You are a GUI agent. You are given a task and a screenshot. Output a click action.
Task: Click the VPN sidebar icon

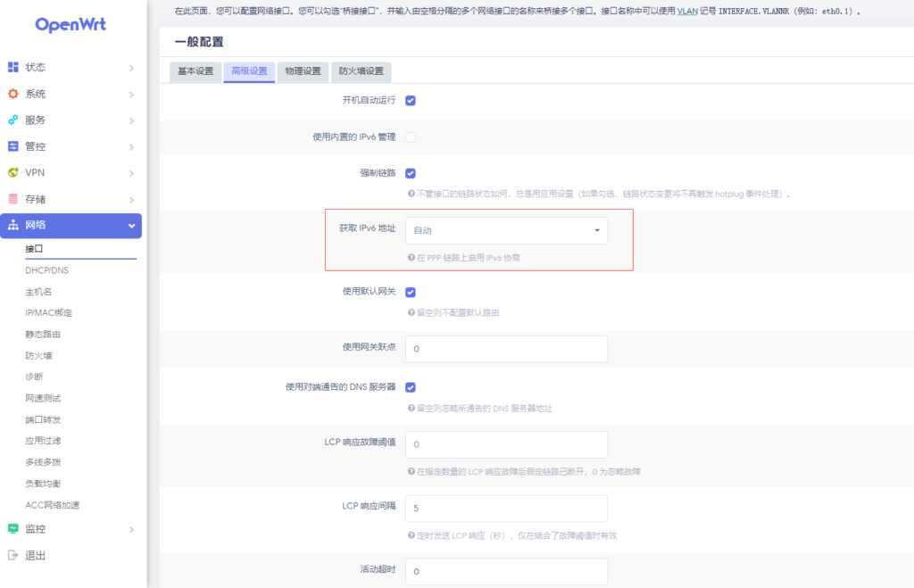click(12, 173)
